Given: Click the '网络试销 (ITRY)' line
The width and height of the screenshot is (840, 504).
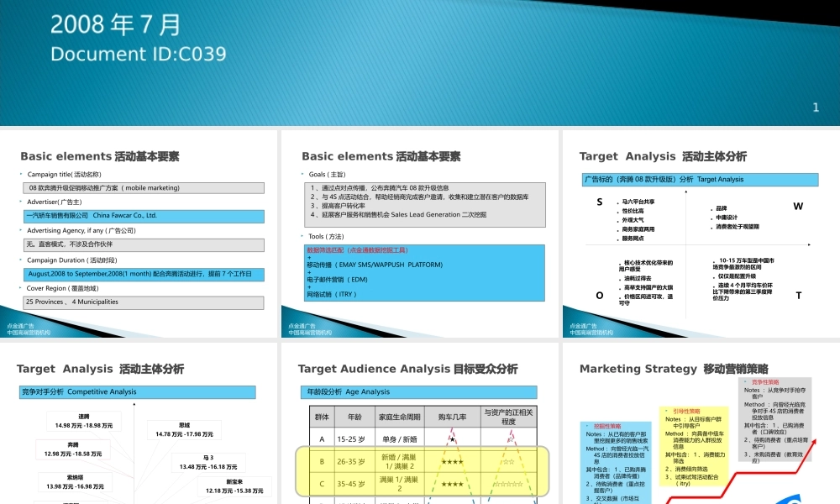Looking at the screenshot, I should pos(332,294).
